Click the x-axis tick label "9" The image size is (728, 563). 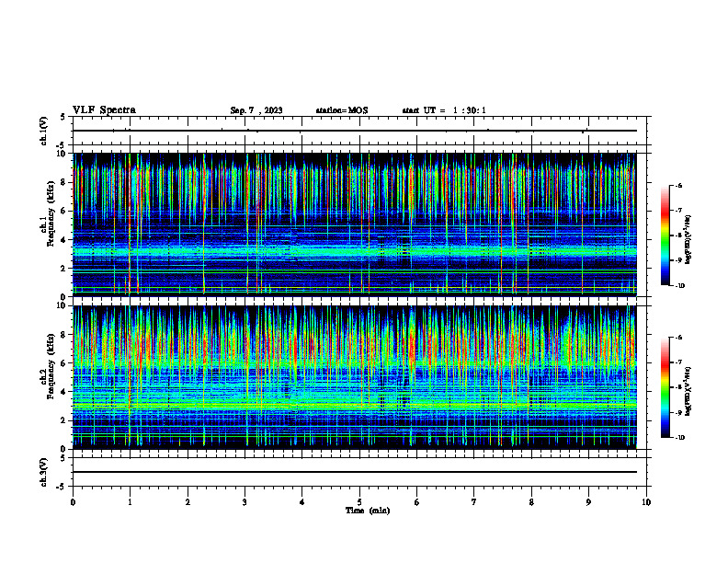[588, 501]
